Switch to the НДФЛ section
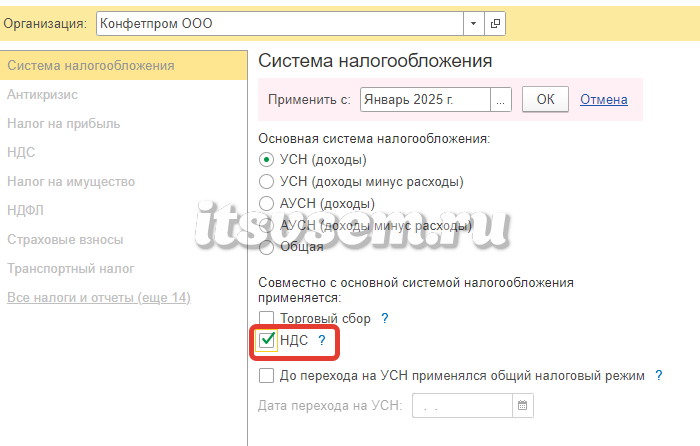This screenshot has height=446, width=700. point(25,210)
